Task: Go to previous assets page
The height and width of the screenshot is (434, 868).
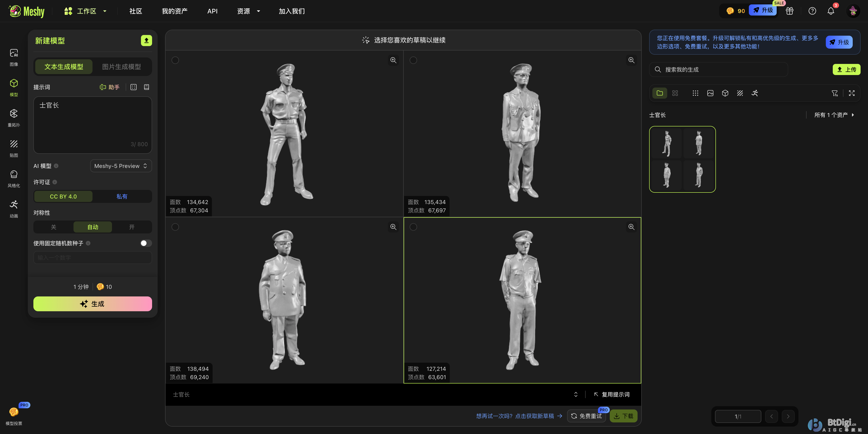Action: coord(771,416)
